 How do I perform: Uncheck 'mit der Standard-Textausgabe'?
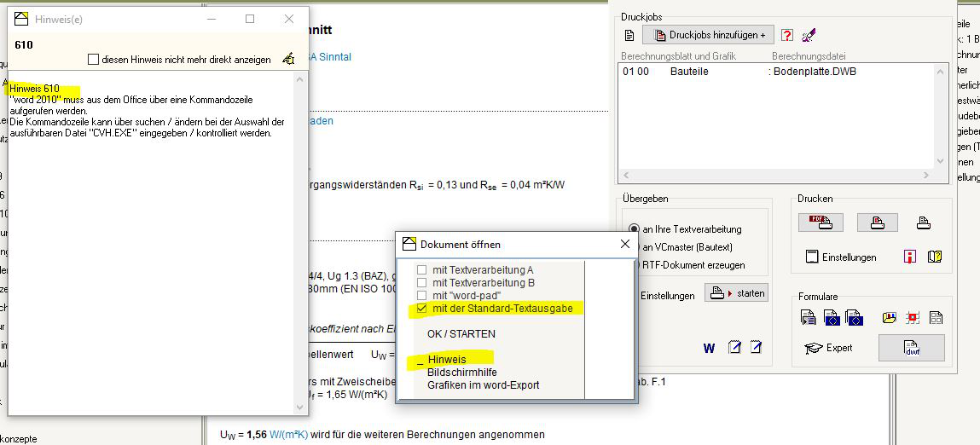pos(422,308)
